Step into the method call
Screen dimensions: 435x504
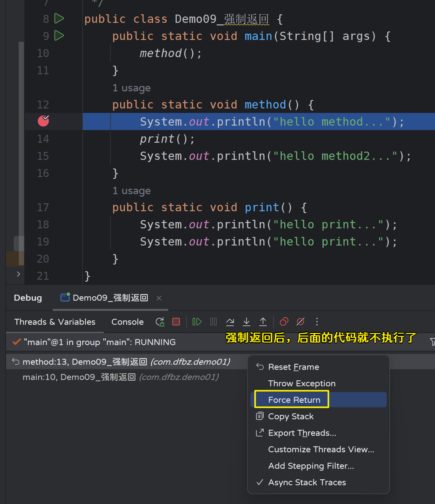pyautogui.click(x=247, y=322)
